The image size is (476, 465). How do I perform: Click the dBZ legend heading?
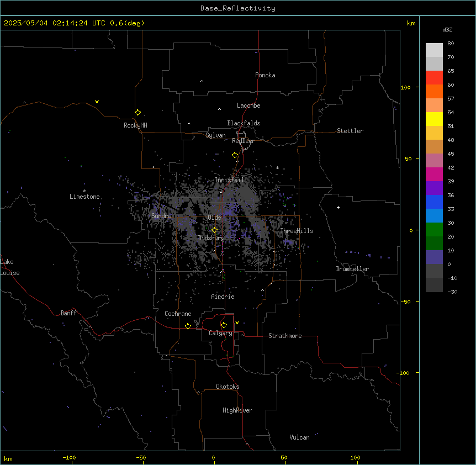447,30
